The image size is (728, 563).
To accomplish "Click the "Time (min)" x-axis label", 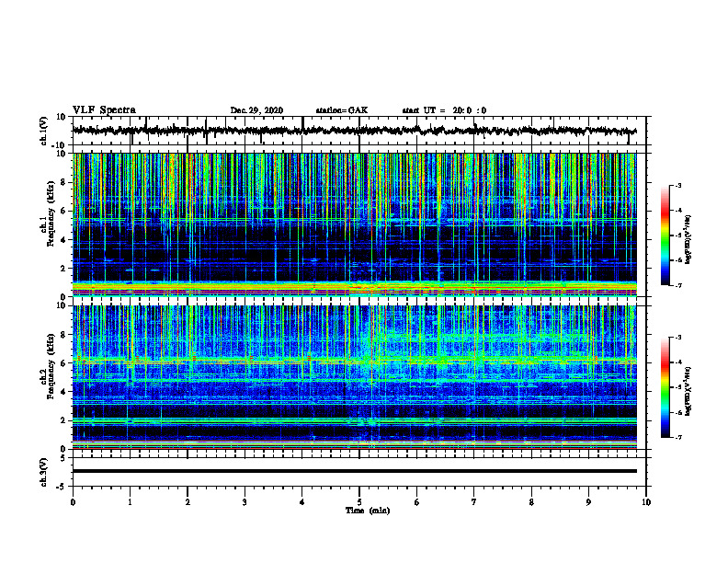I will pyautogui.click(x=368, y=511).
